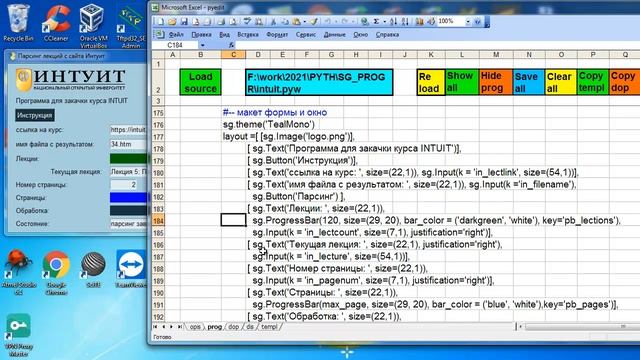The height and width of the screenshot is (360, 640).
Task: Click the green Load source button
Action: 200,82
